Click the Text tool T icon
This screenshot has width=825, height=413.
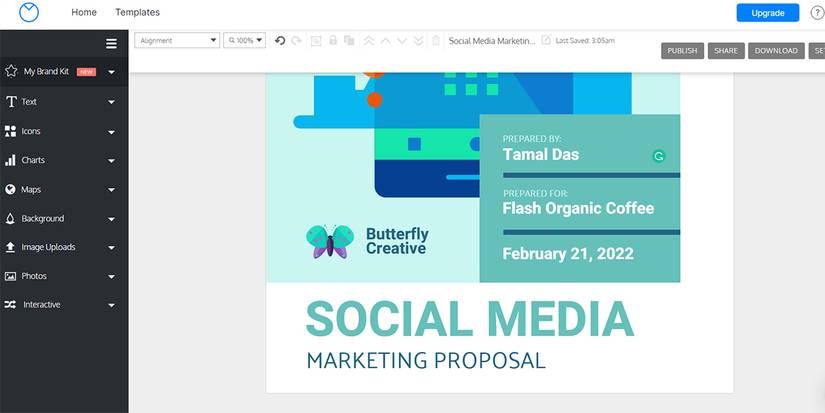click(x=11, y=102)
